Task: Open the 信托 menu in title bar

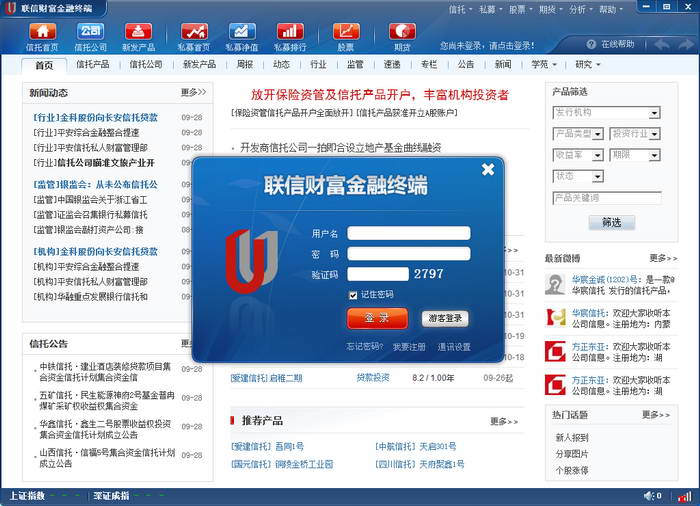Action: [x=460, y=9]
